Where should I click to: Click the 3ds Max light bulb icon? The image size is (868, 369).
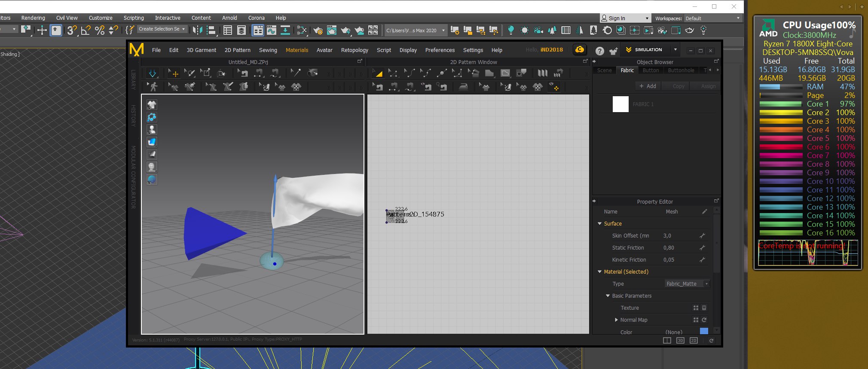[x=510, y=30]
